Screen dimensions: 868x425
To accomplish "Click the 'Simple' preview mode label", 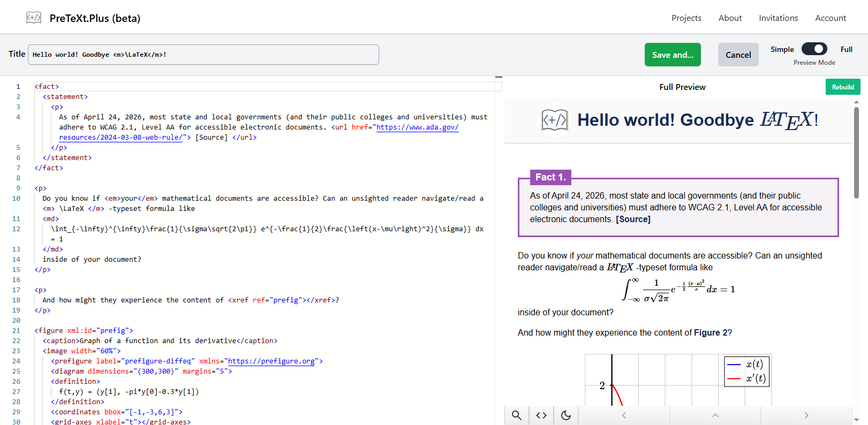I will (x=782, y=49).
